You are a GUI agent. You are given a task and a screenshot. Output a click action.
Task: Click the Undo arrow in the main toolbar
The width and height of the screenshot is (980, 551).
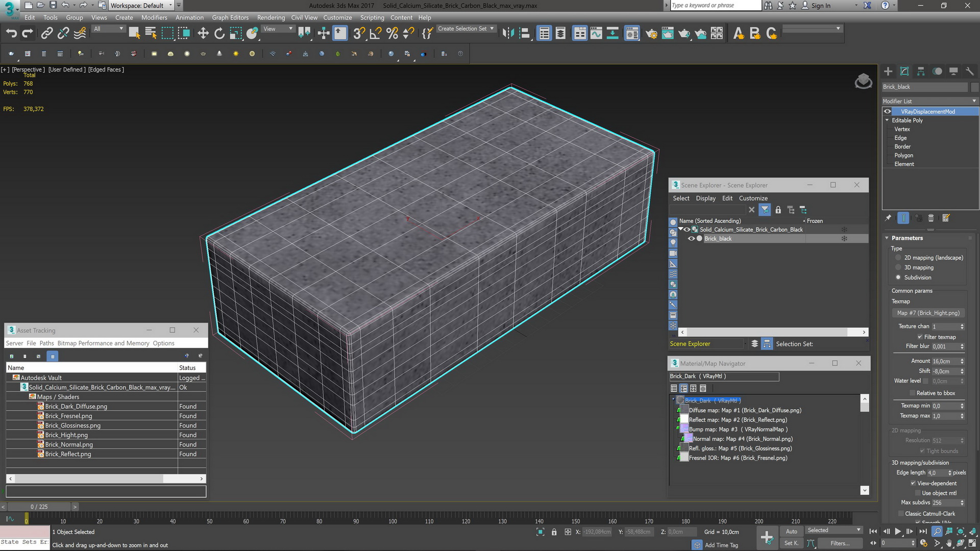coord(11,34)
